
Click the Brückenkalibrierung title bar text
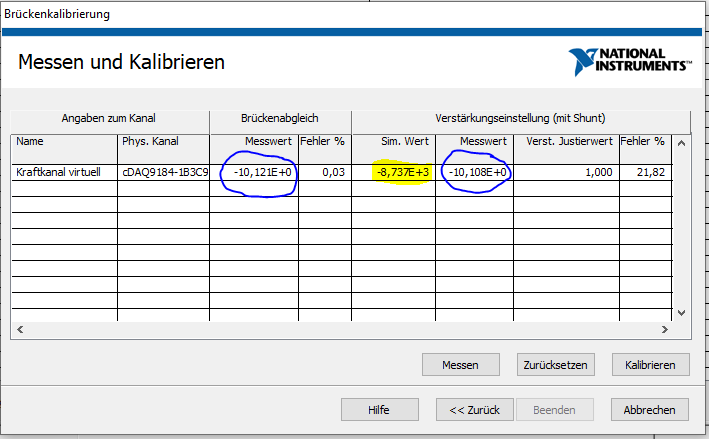(x=57, y=14)
